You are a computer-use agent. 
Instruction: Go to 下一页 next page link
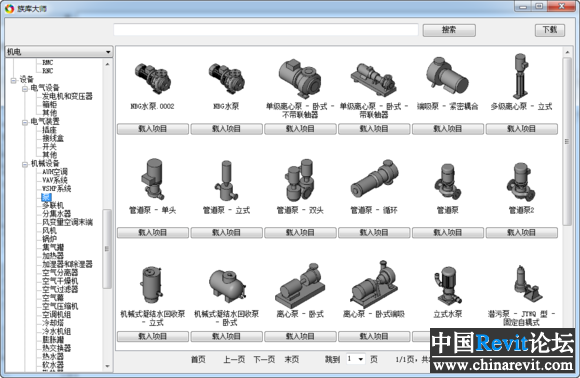coord(264,359)
